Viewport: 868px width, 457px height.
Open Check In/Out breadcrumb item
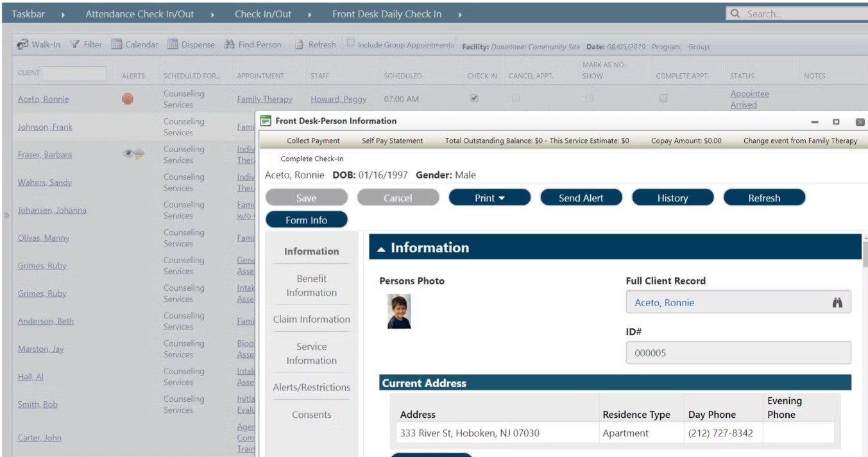(x=263, y=14)
